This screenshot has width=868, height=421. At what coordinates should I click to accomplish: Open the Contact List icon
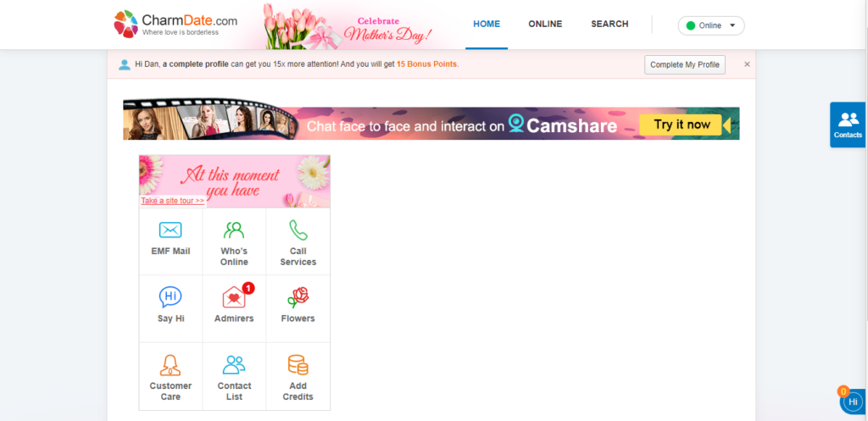(234, 365)
